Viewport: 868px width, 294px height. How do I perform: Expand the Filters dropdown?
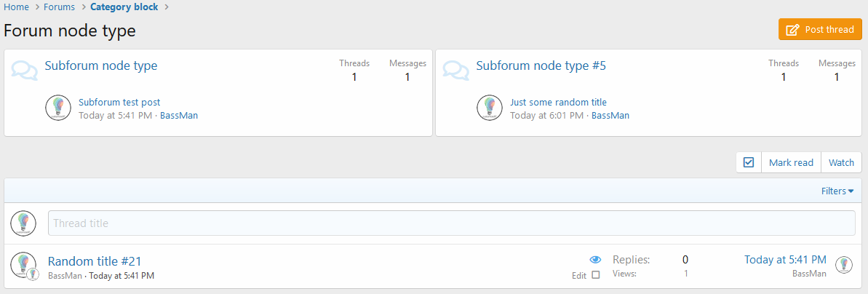(x=837, y=191)
